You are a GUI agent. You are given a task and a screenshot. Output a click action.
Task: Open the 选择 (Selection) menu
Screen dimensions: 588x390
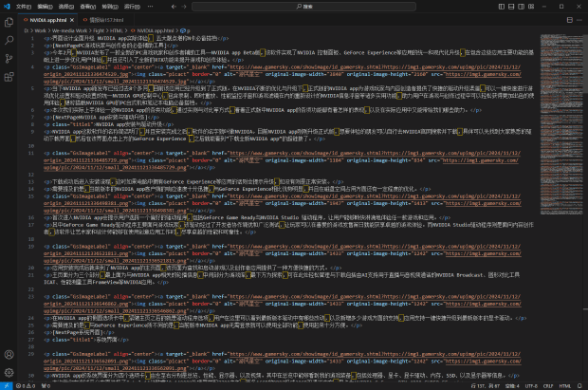click(66, 7)
